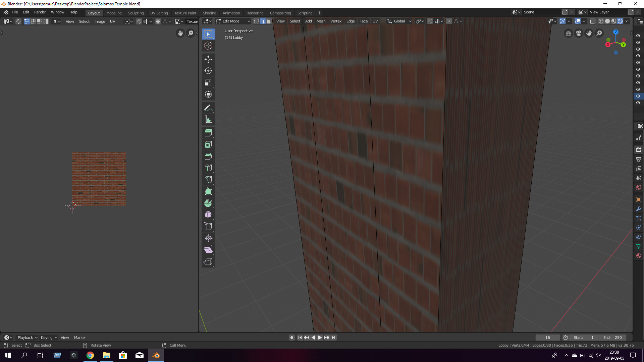Image resolution: width=644 pixels, height=362 pixels.
Task: Open the Render menu
Action: click(x=40, y=12)
